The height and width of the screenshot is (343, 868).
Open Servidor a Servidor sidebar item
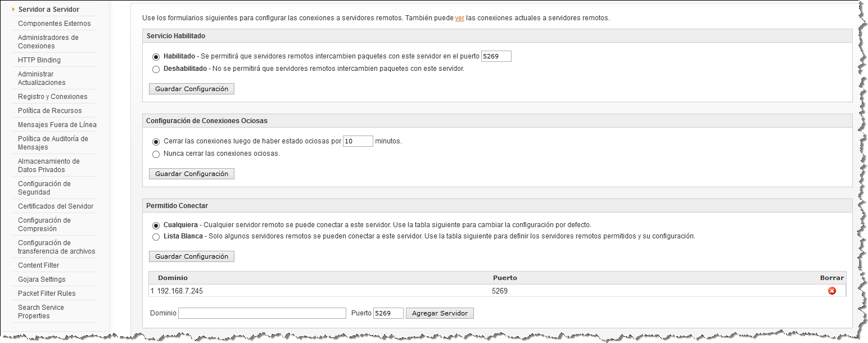48,10
